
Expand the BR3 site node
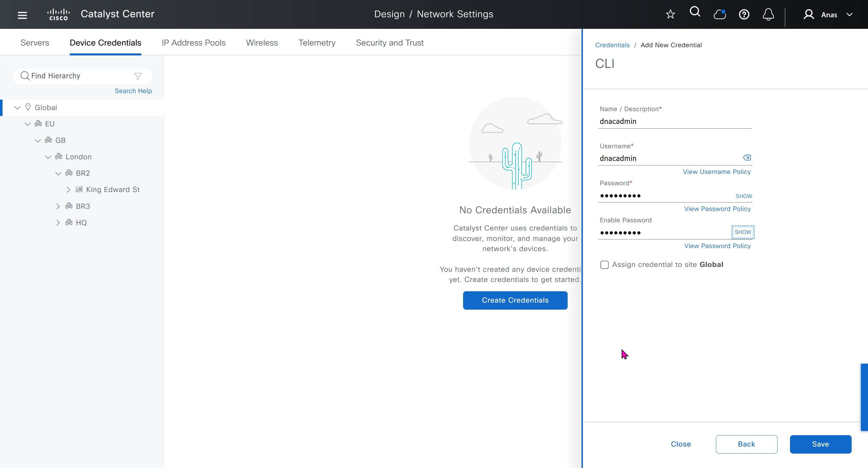(58, 206)
